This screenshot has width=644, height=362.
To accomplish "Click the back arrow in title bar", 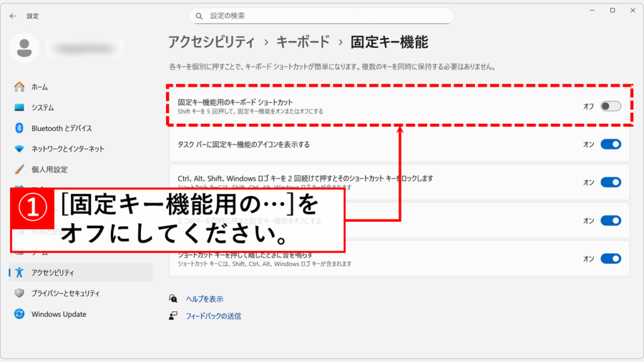I will point(13,16).
